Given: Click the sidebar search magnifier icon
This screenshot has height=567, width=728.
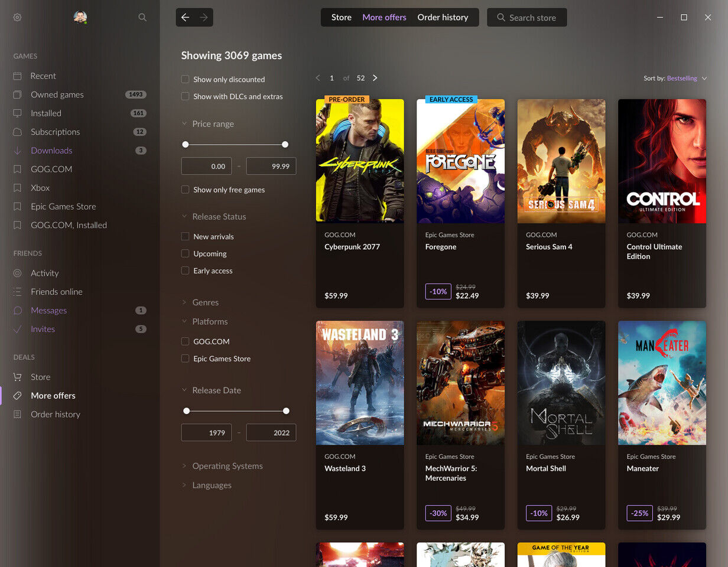Looking at the screenshot, I should (142, 18).
